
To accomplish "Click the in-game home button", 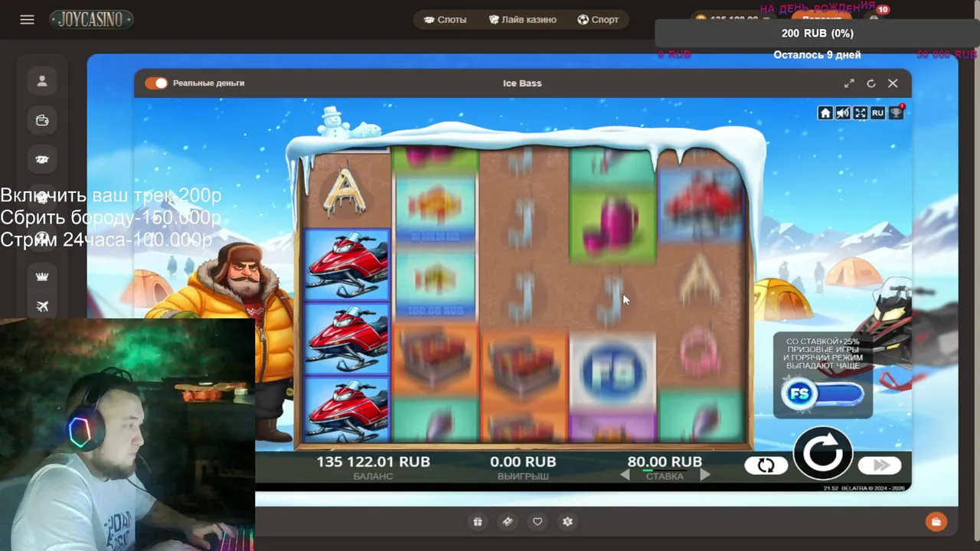I will pos(825,113).
